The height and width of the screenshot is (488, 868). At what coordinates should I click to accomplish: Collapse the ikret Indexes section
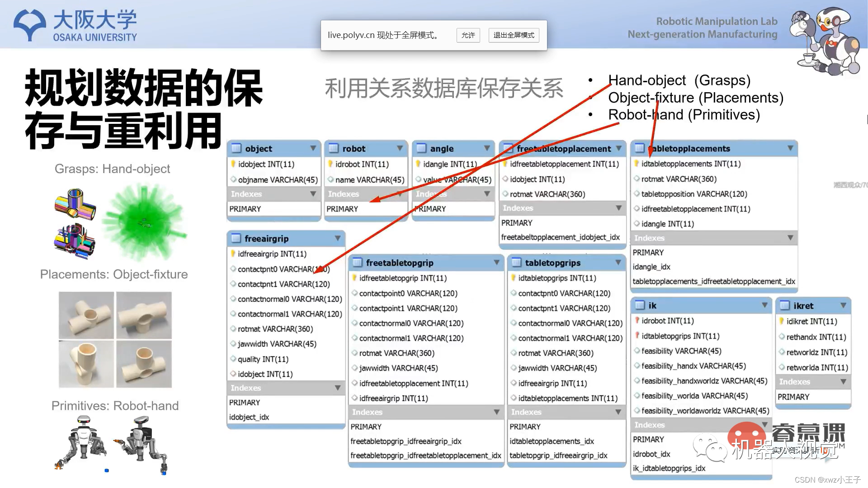coord(843,382)
